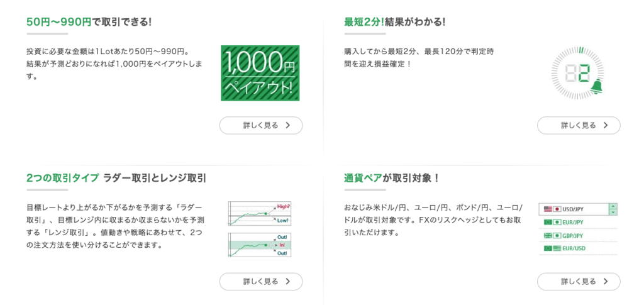Click the 1,000円 payout banner image
Viewport: 644px width, 305px height.
tap(260, 73)
